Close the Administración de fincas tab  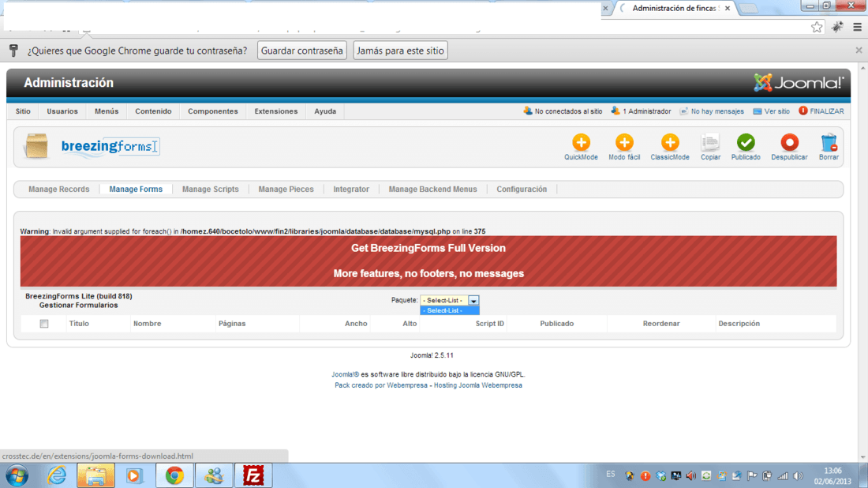728,9
